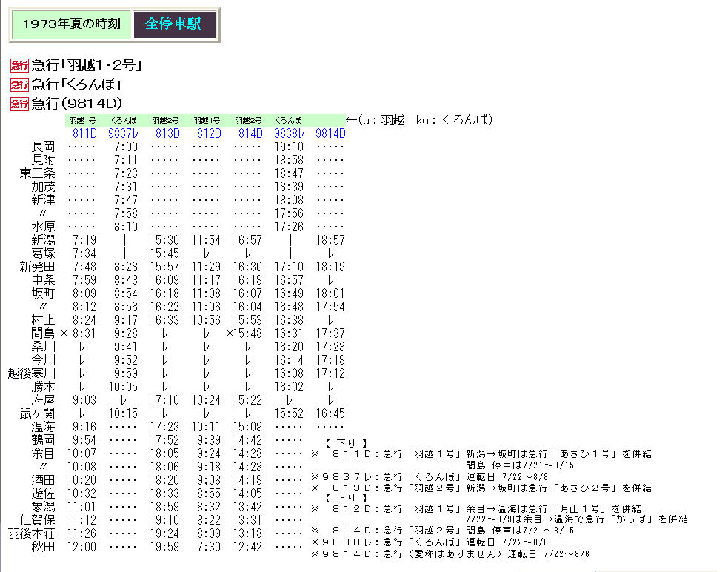Select station name 仁賀保
This screenshot has height=572, width=728.
coord(37,520)
